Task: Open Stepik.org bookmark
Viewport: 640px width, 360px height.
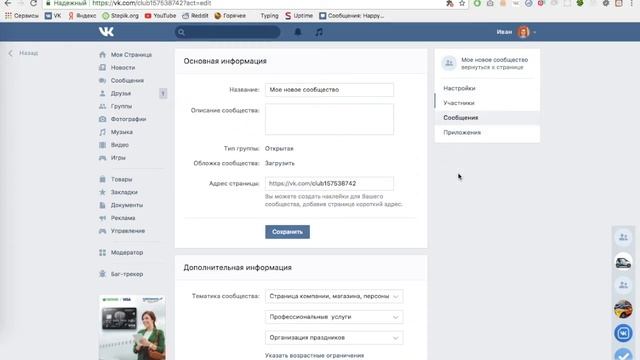Action: tap(120, 16)
